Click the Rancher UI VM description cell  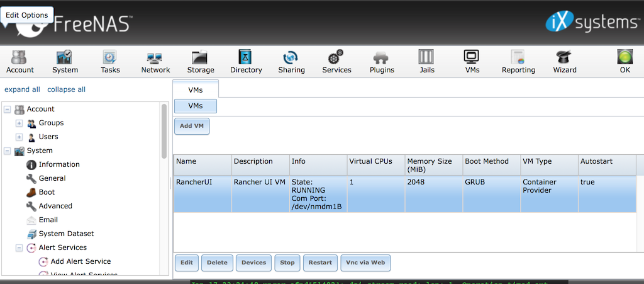260,195
